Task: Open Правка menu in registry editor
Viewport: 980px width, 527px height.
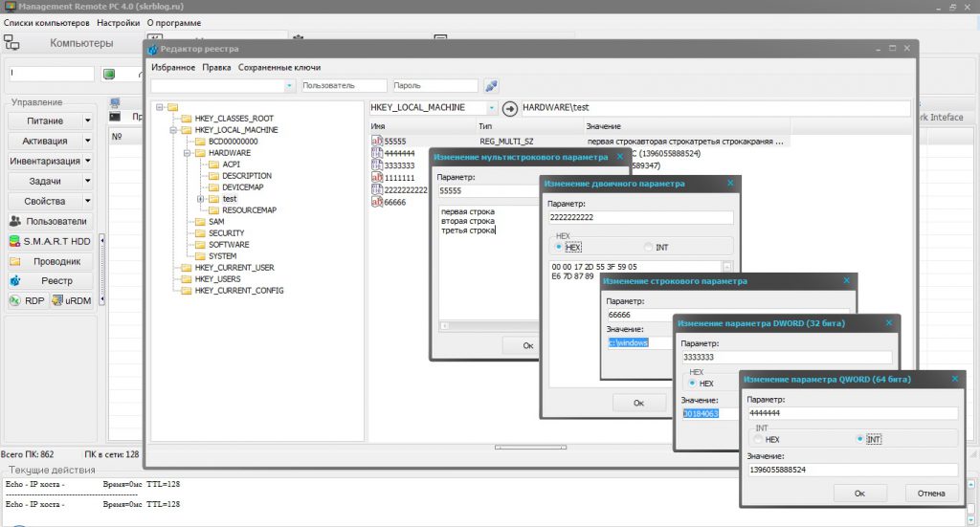Action: point(216,68)
